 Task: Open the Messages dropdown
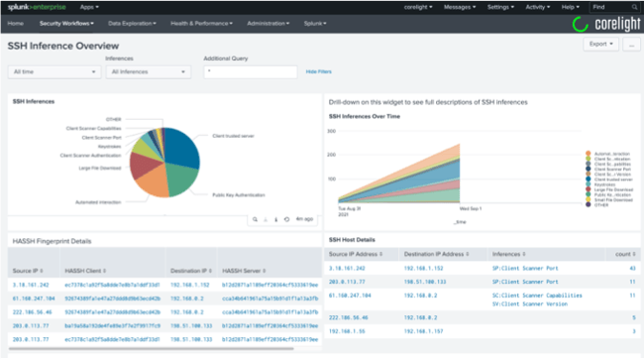460,7
